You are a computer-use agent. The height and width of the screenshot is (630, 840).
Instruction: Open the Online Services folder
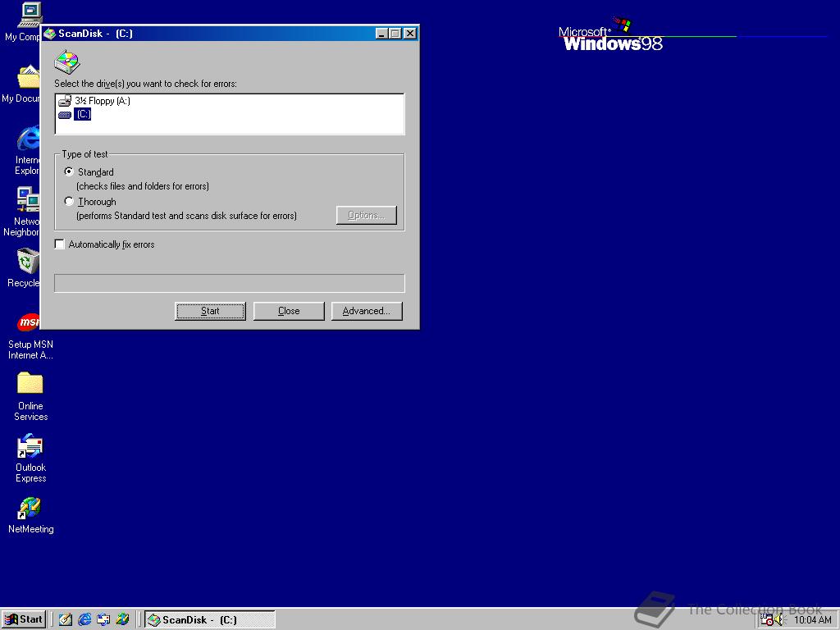[x=30, y=396]
